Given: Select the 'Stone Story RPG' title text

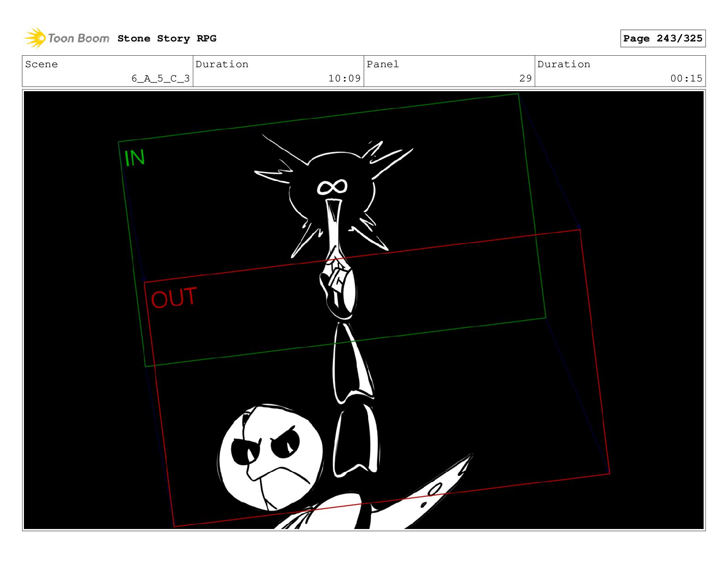Looking at the screenshot, I should (167, 39).
